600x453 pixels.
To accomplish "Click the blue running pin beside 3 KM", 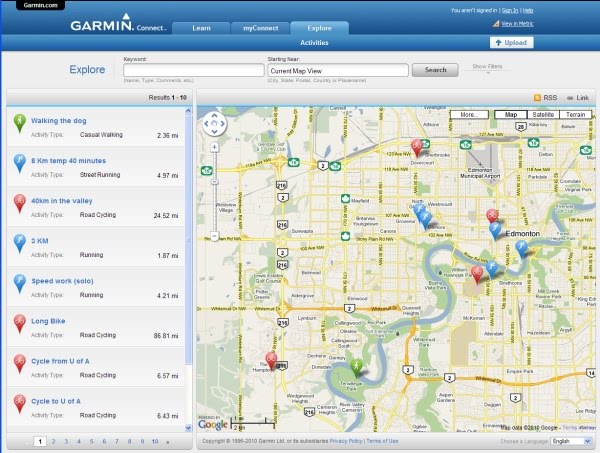I will pos(20,243).
